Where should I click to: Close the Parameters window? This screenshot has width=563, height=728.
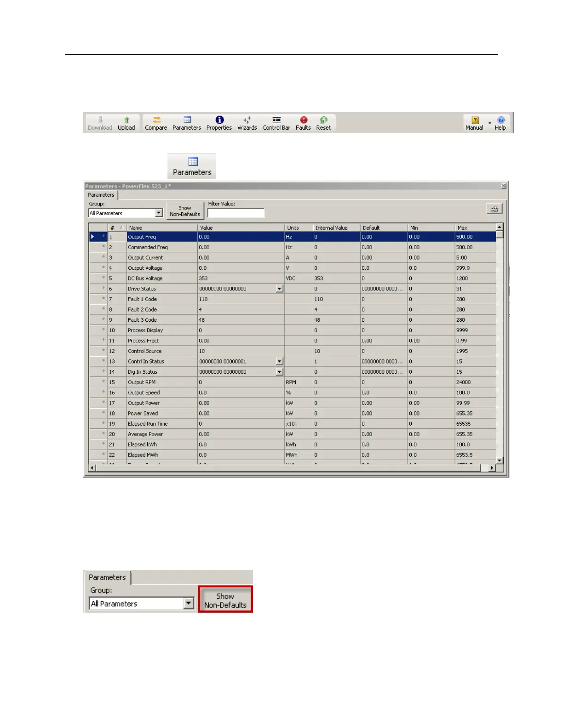[504, 186]
